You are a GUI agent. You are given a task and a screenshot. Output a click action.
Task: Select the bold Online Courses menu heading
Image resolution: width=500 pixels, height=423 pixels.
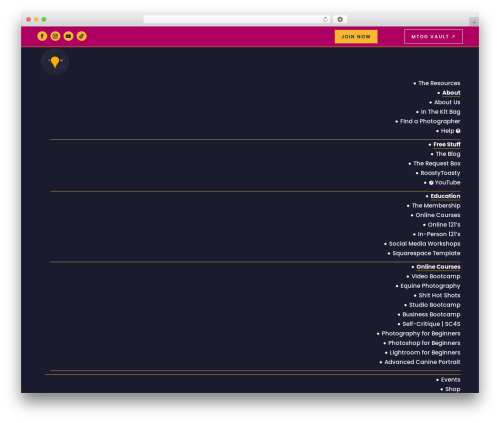click(438, 267)
